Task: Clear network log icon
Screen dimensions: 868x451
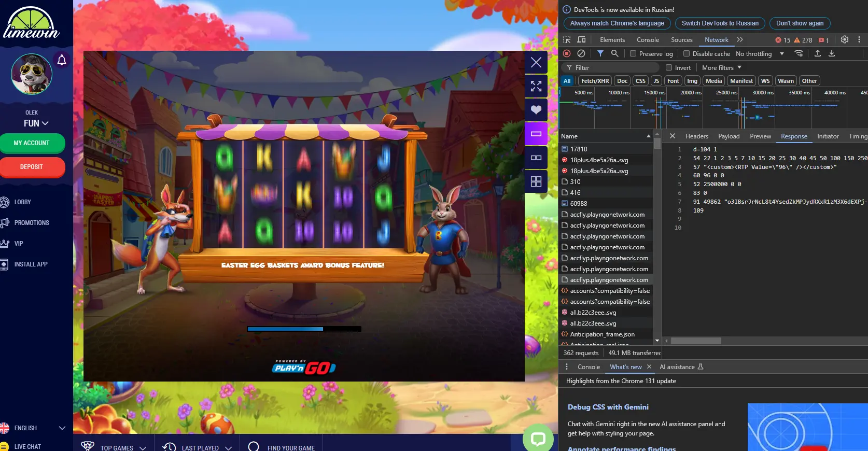Action: pos(581,53)
